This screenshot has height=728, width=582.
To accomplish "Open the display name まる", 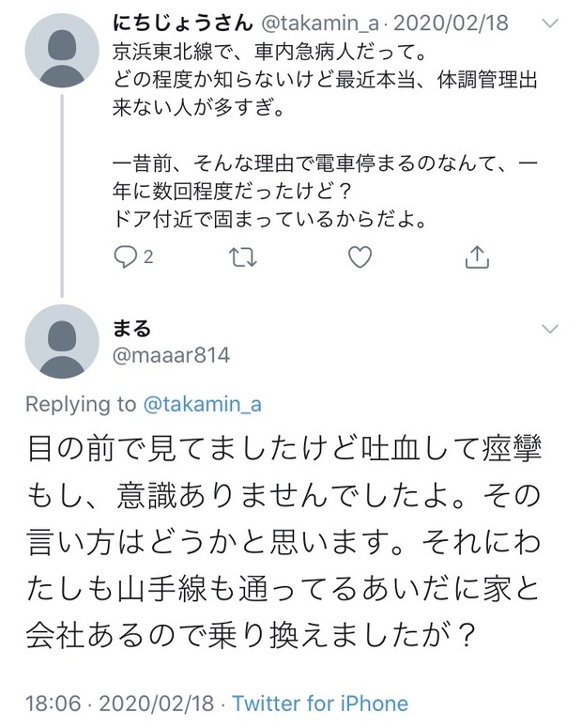I will pos(131,328).
